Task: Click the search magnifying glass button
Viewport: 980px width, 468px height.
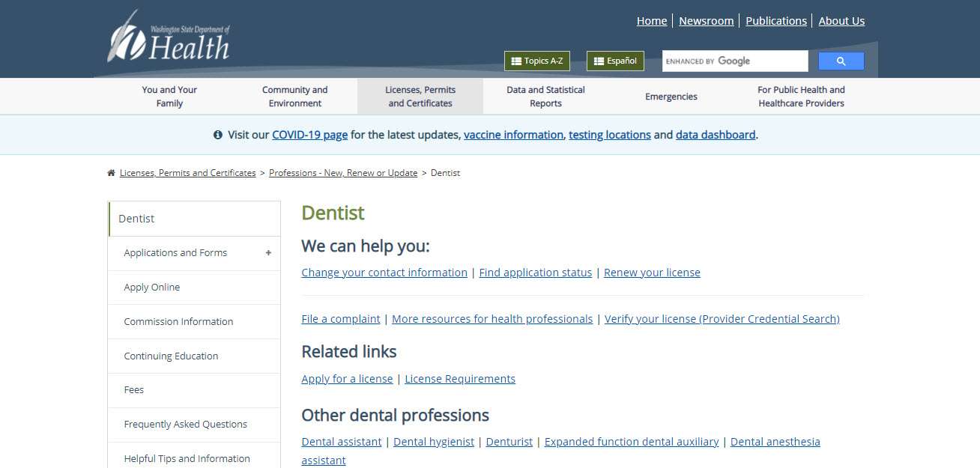Action: pos(841,61)
